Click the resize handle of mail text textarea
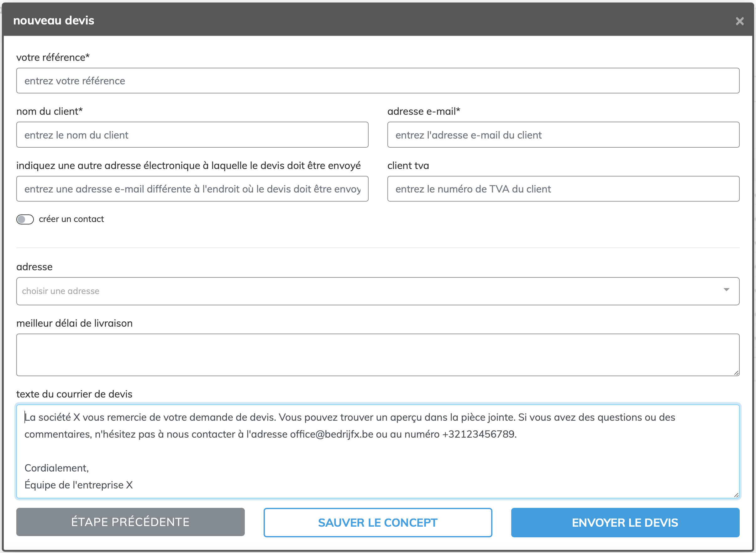Screen dimensions: 756x553 tap(736, 495)
